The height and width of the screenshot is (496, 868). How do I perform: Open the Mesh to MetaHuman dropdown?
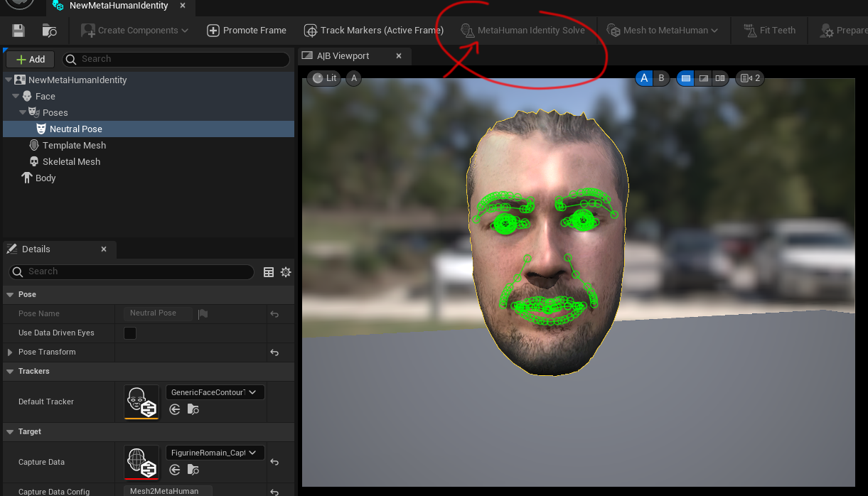(x=662, y=31)
